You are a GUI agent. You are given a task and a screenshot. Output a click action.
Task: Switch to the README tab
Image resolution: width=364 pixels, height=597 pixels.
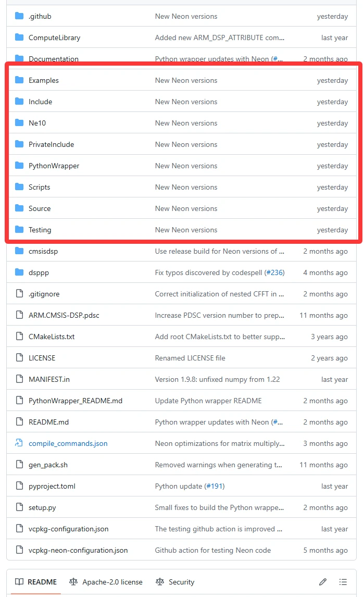click(36, 582)
